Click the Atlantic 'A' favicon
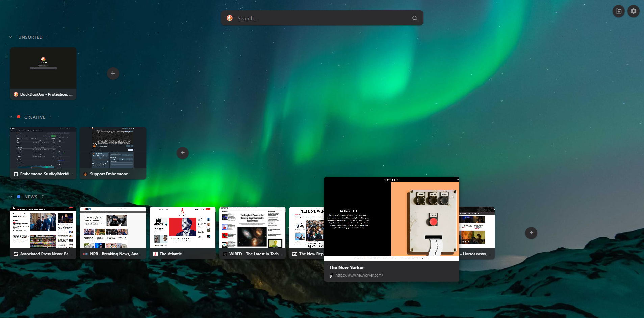Viewport: 644px width, 318px height. (155, 254)
